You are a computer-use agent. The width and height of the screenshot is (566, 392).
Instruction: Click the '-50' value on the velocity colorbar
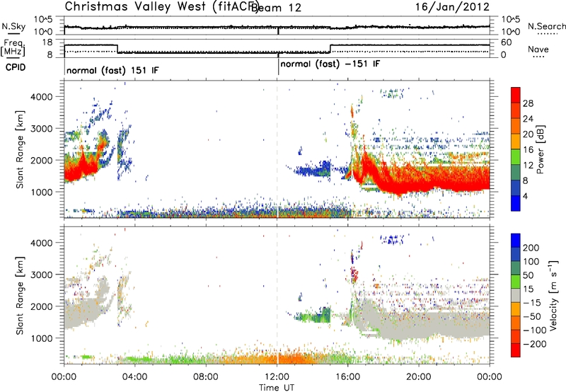pos(532,316)
